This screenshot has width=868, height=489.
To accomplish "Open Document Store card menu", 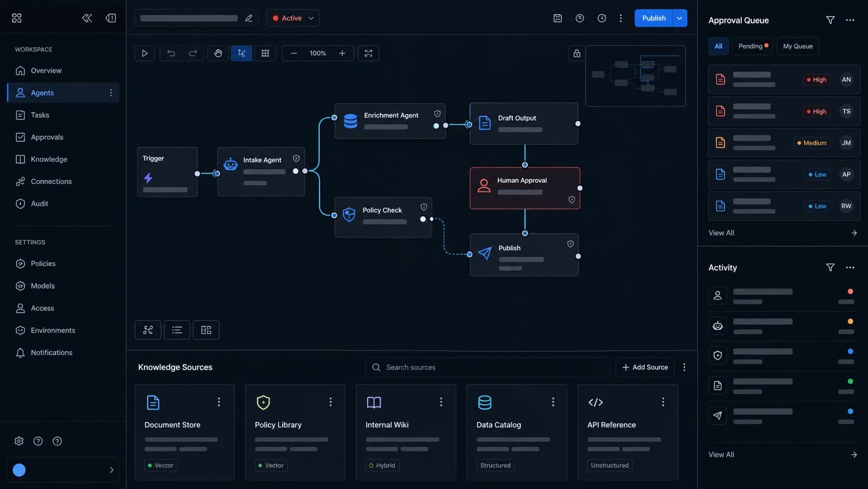I will pyautogui.click(x=219, y=402).
